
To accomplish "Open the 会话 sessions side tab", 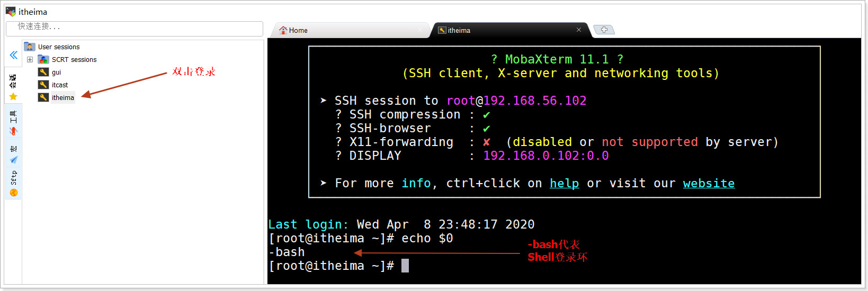I will pyautogui.click(x=13, y=86).
